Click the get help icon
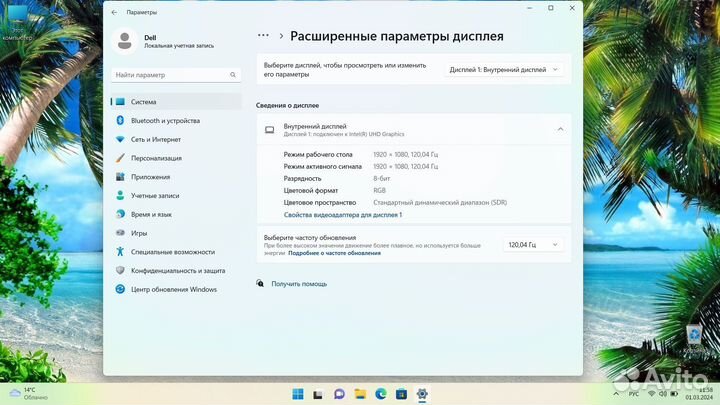The height and width of the screenshot is (405, 720). pos(260,283)
